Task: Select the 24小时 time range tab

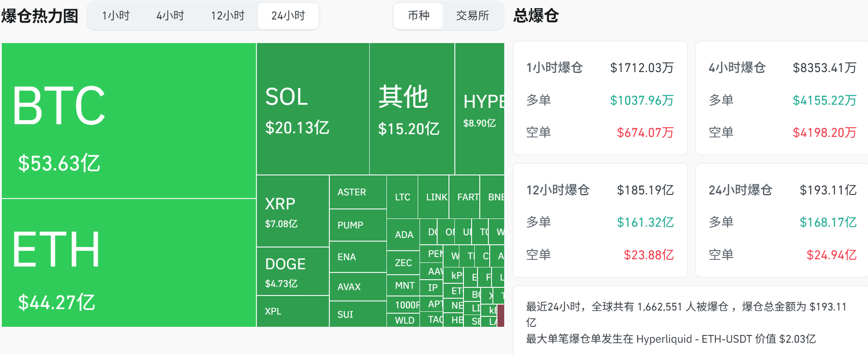Action: tap(288, 16)
